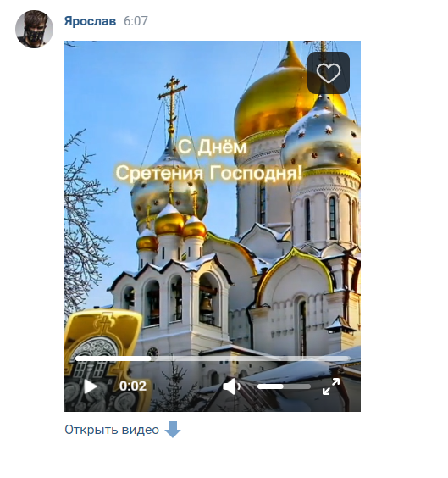Set the volume slider to maximum
This screenshot has width=448, height=478.
pyautogui.click(x=309, y=386)
